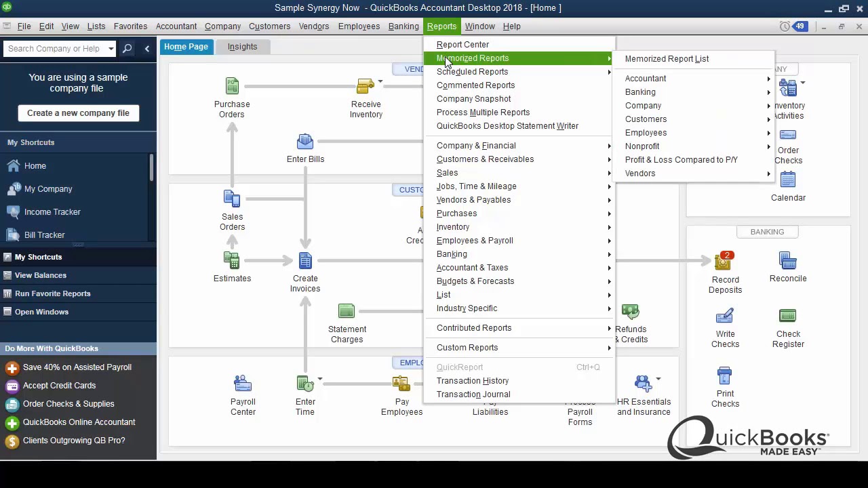Screen dimensions: 868x488
Task: Switch to the Home Page tab
Action: [x=186, y=47]
